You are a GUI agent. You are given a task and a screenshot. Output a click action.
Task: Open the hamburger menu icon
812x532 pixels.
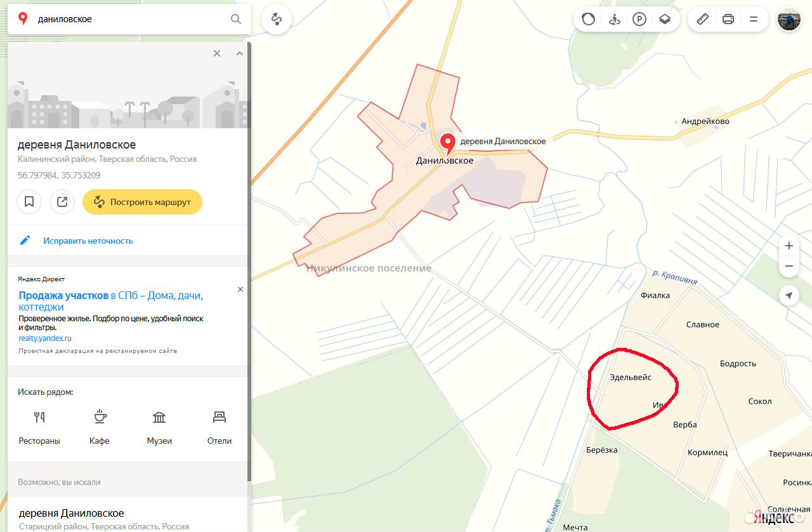[x=754, y=19]
